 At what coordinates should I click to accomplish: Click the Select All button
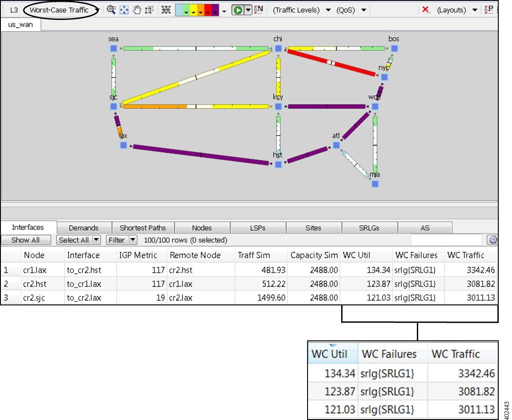tap(74, 240)
